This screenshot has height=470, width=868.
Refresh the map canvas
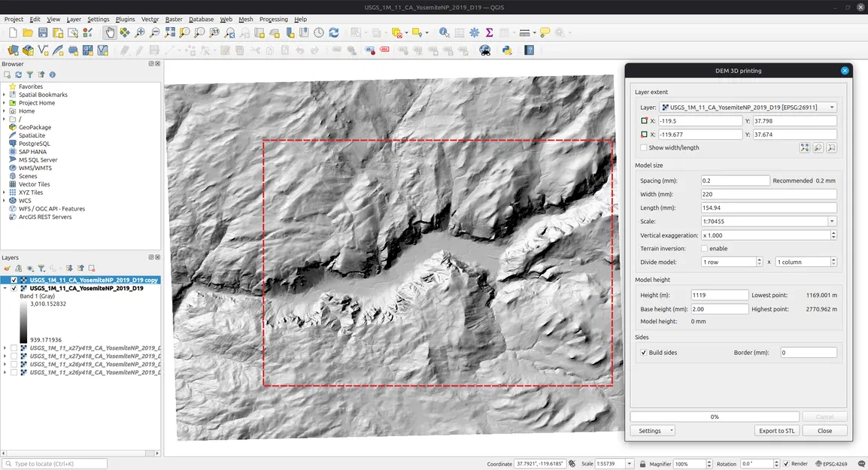[333, 32]
